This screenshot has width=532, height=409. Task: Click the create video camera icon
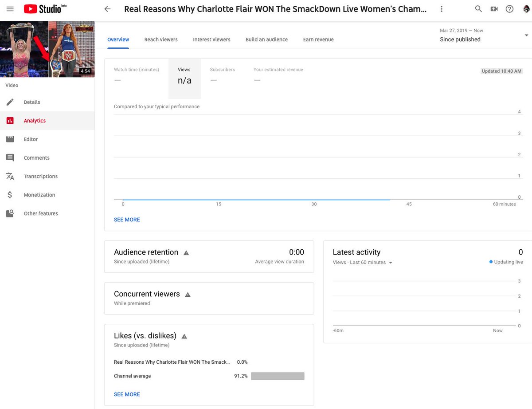coord(494,9)
